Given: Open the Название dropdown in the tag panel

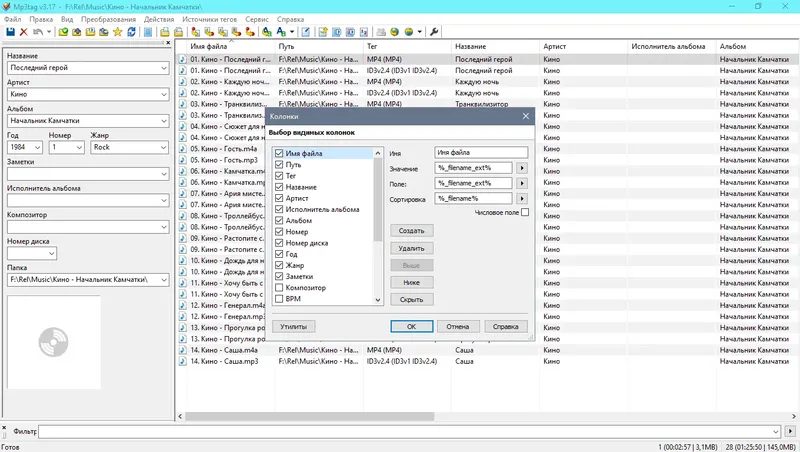Looking at the screenshot, I should tap(164, 68).
